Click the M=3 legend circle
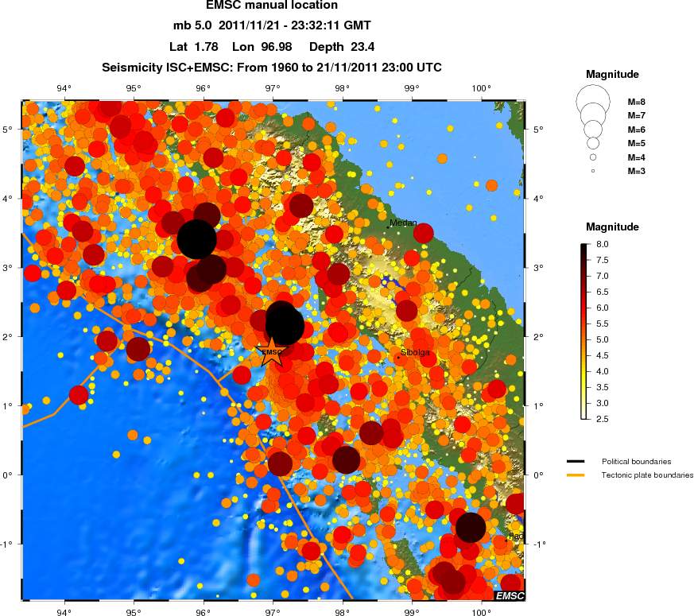 tap(593, 171)
